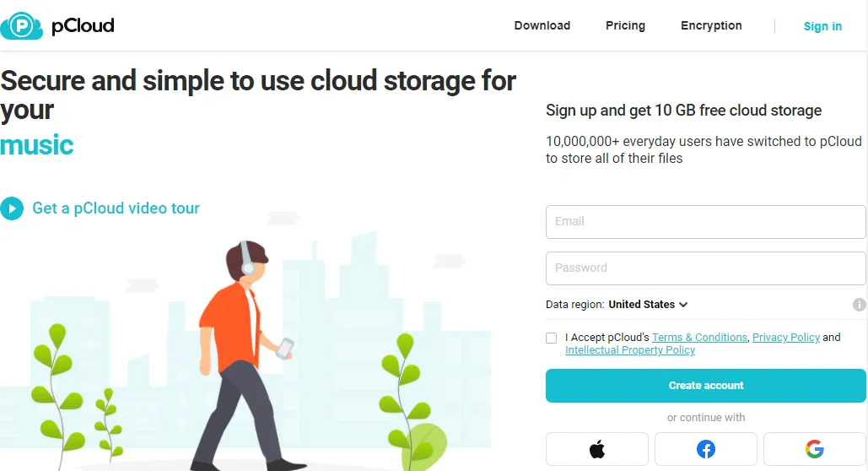Focus the Password input field
The width and height of the screenshot is (868, 471).
pyautogui.click(x=705, y=268)
